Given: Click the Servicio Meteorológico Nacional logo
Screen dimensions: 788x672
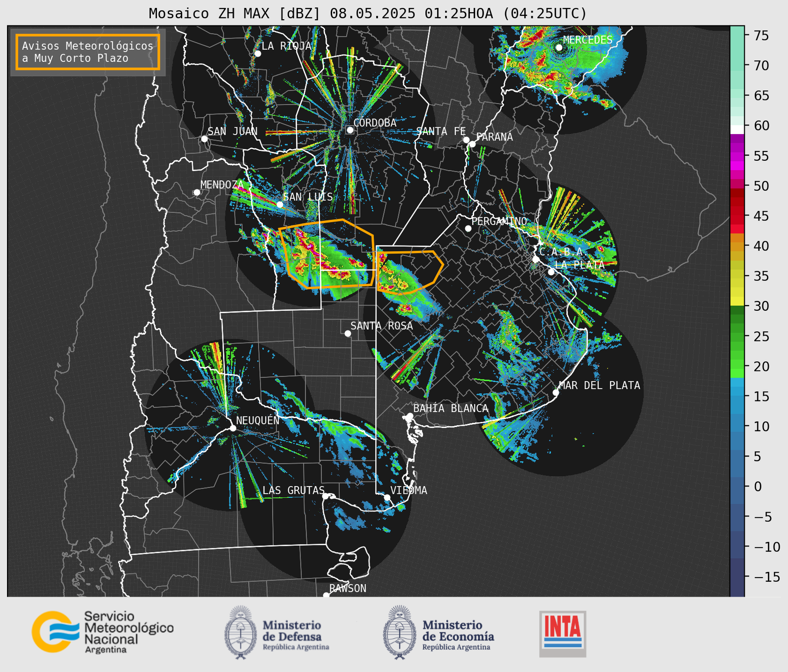Looking at the screenshot, I should click(103, 632).
